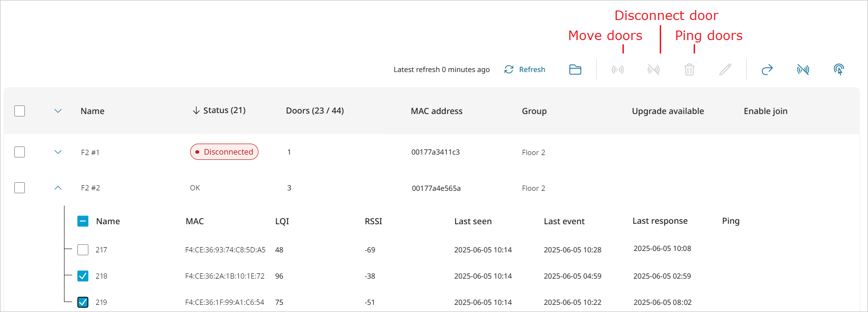
Task: Click the trash delete icon
Action: 689,70
